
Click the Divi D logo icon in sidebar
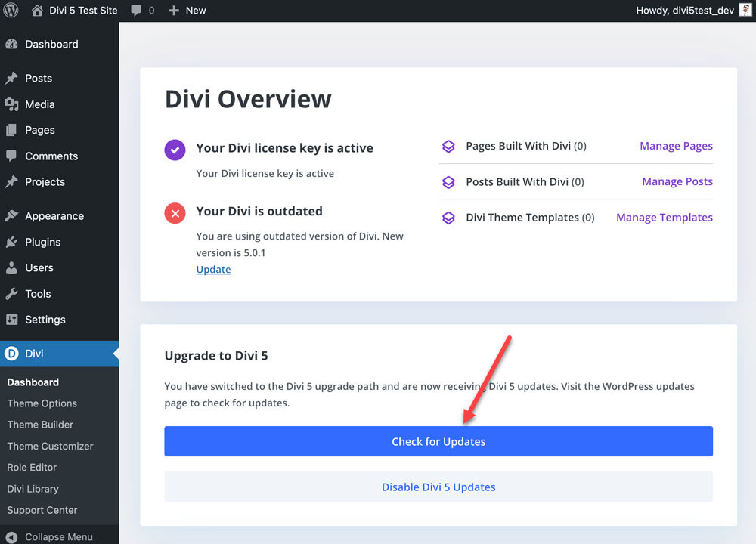tap(11, 353)
